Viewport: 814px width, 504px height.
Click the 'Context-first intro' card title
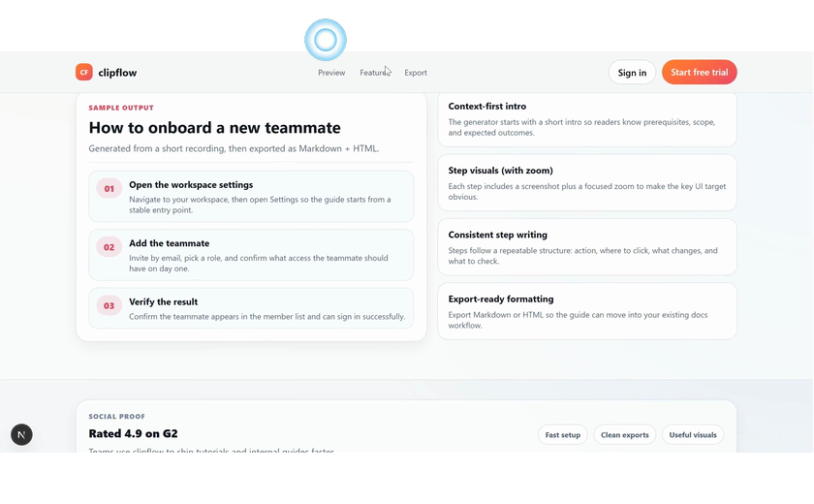coord(486,107)
